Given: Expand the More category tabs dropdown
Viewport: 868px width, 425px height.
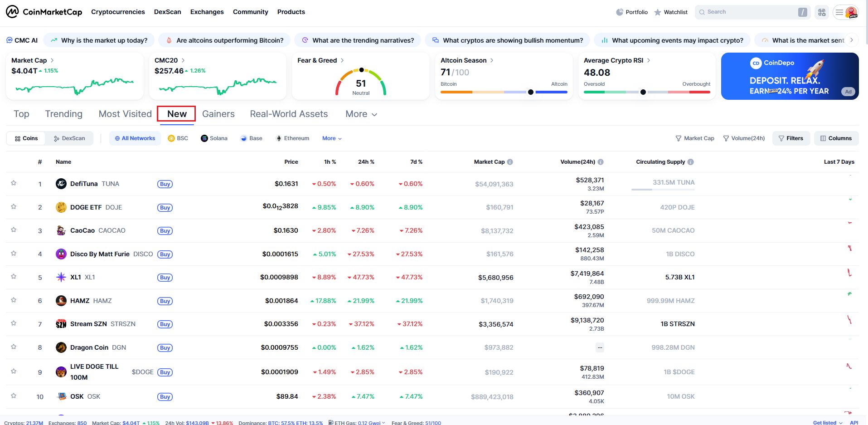Looking at the screenshot, I should pos(361,114).
